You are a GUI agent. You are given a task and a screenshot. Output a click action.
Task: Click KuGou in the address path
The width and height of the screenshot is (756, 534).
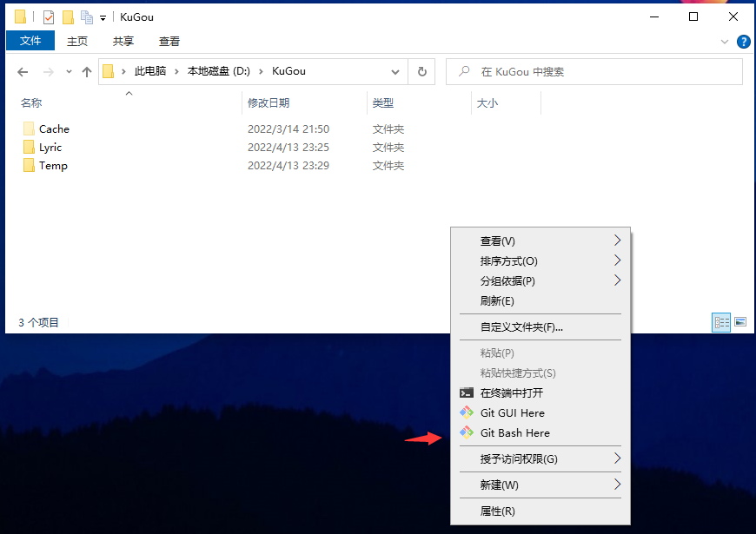pyautogui.click(x=288, y=71)
